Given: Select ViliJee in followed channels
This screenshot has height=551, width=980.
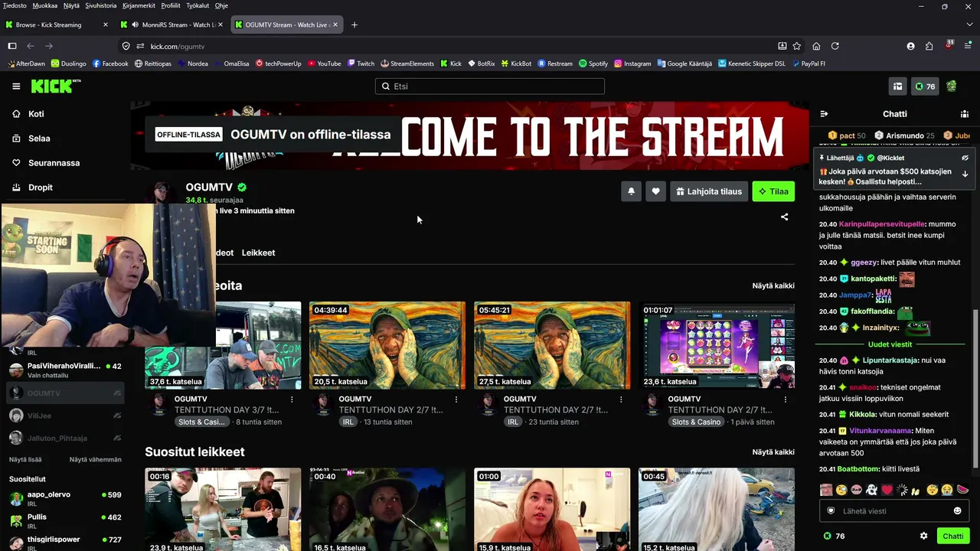Looking at the screenshot, I should click(65, 416).
